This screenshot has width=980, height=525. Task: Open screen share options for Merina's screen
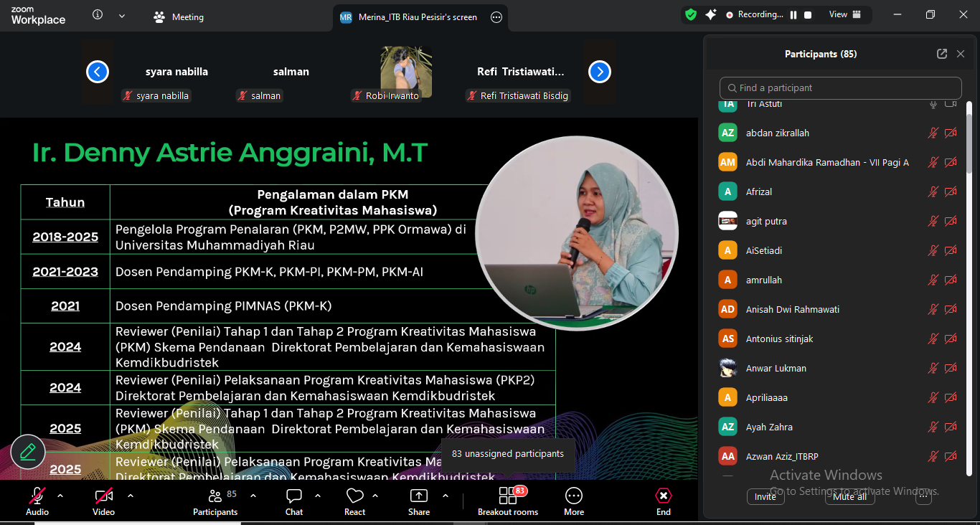coord(496,17)
